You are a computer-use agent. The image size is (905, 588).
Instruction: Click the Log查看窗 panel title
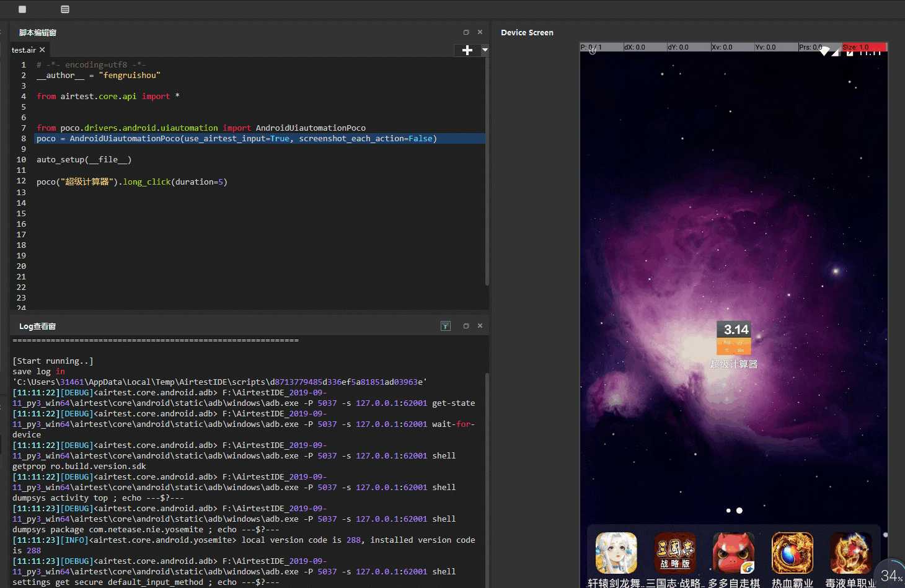click(37, 327)
